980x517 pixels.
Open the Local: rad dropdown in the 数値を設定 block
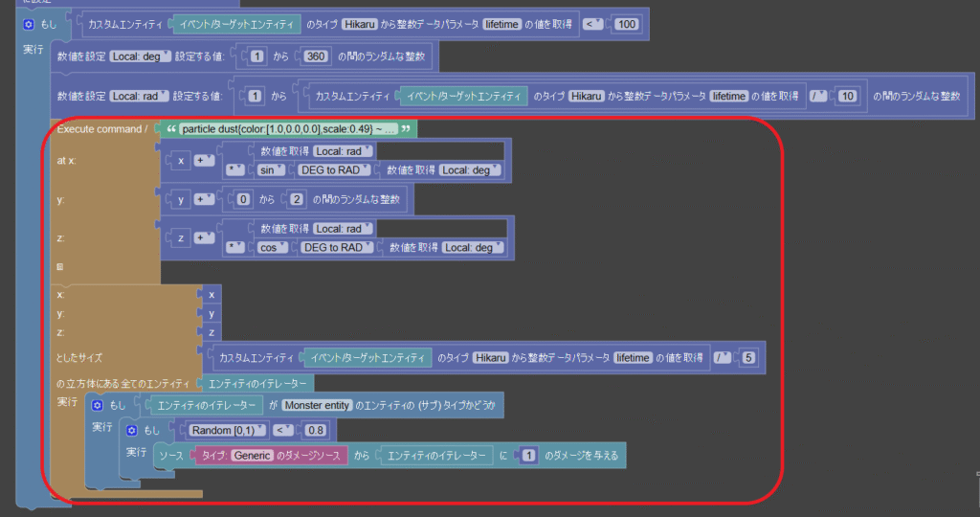(140, 96)
